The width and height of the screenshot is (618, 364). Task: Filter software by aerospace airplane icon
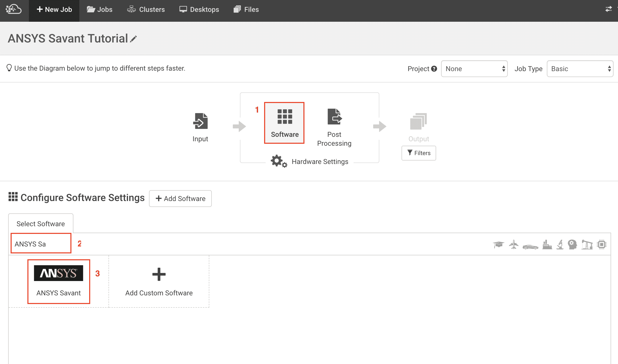(514, 244)
